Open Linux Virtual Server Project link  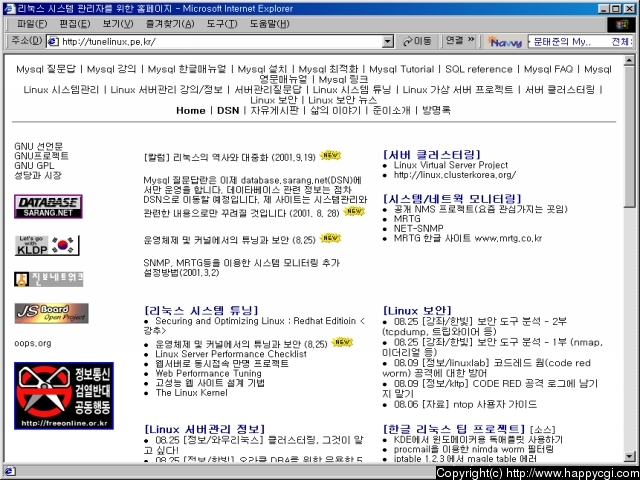point(451,165)
